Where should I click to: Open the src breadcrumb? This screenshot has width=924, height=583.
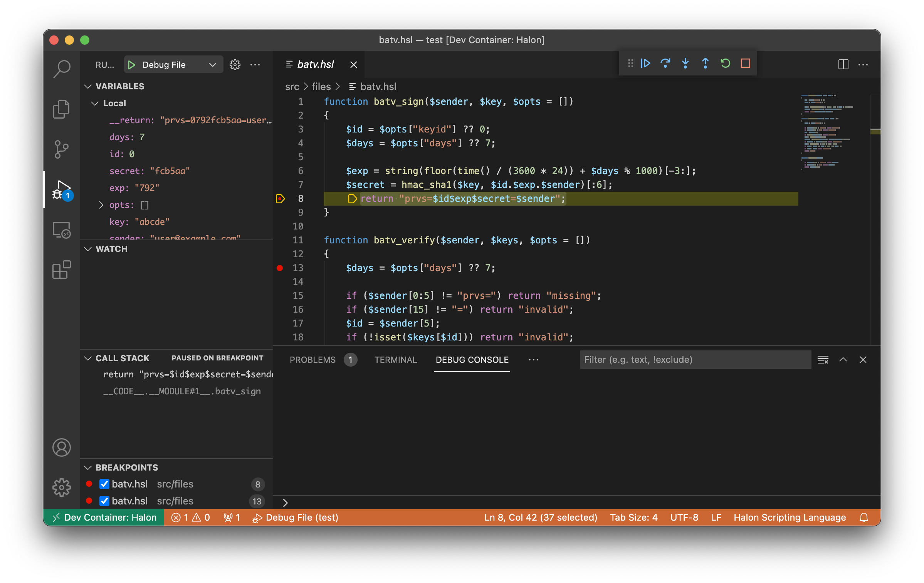click(x=292, y=87)
